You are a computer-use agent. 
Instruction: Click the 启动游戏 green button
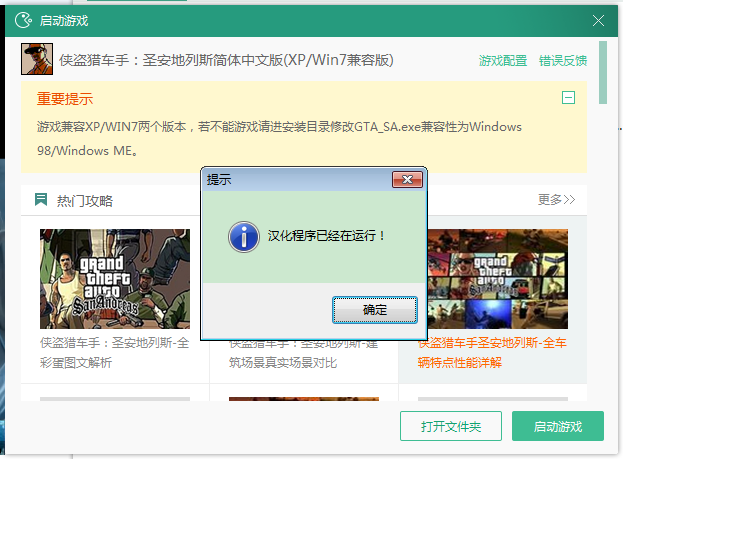(557, 426)
